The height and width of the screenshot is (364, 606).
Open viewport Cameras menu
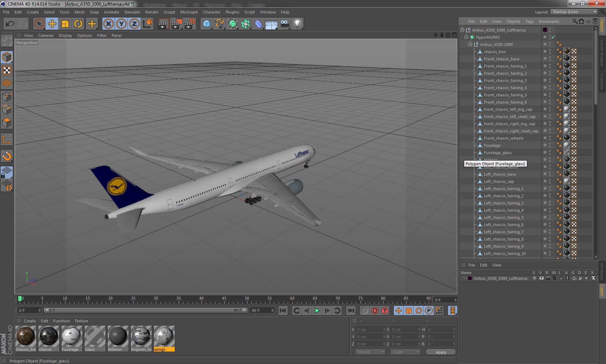tap(46, 35)
